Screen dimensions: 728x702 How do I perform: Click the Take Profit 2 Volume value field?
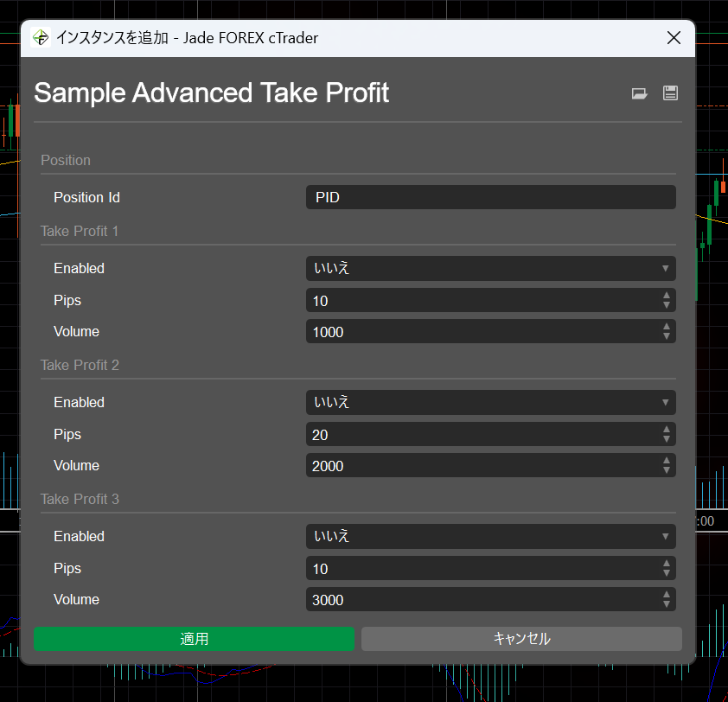point(482,466)
